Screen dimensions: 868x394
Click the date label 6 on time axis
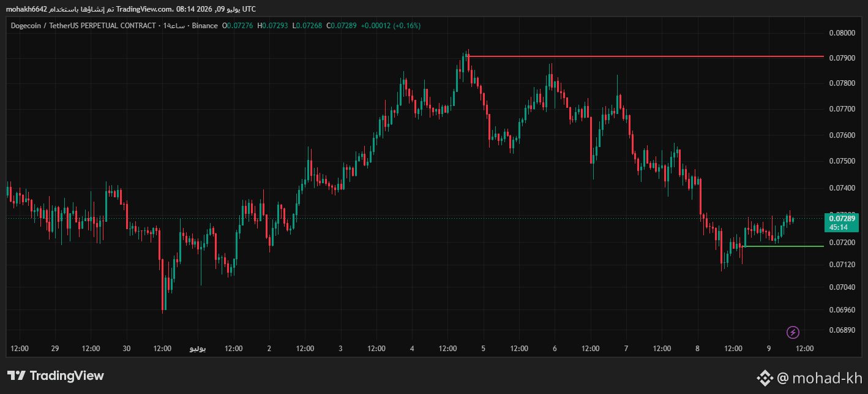point(555,349)
